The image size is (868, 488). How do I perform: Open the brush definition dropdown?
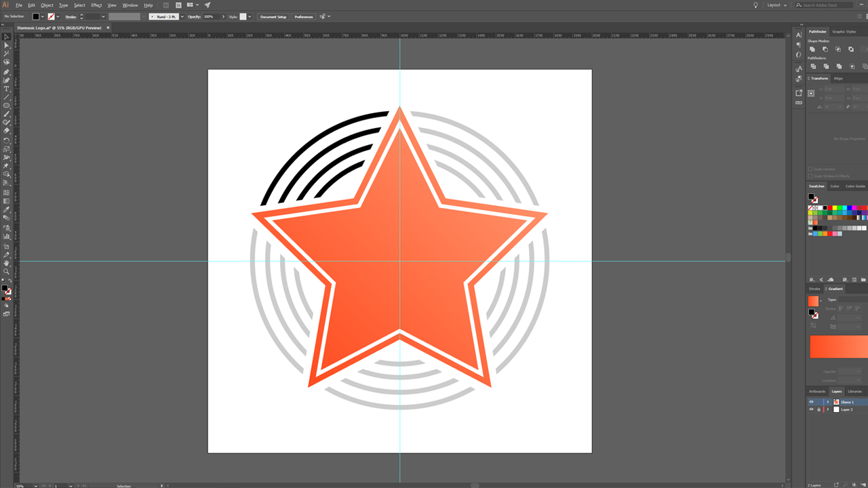point(182,16)
